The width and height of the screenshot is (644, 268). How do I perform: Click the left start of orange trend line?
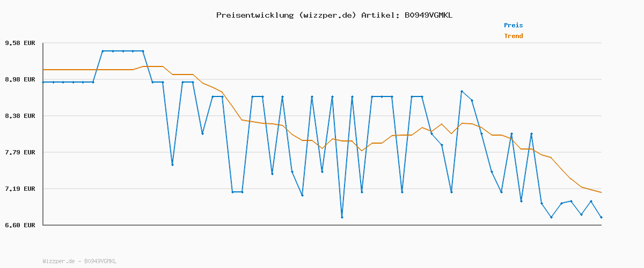coord(43,70)
